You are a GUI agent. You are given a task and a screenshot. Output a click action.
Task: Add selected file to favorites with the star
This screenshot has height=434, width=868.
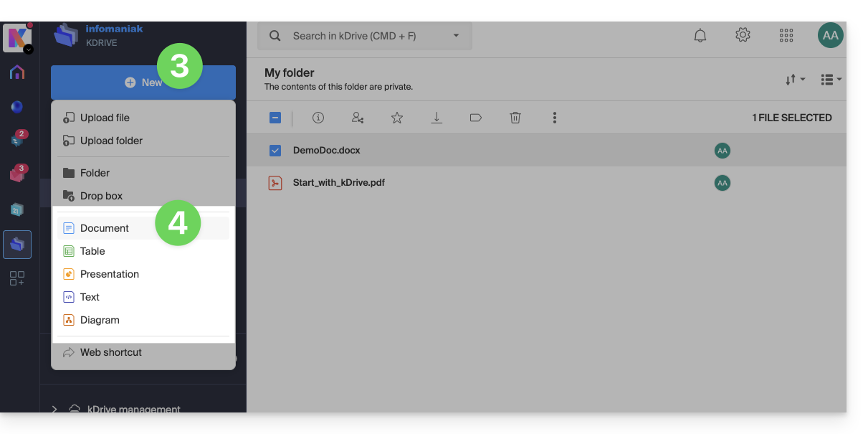397,118
